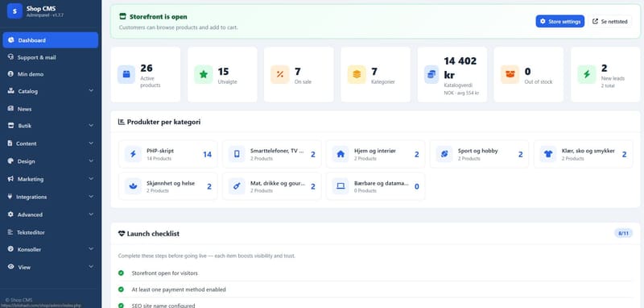Click the News newspaper icon
This screenshot has width=644, height=308.
click(x=10, y=109)
